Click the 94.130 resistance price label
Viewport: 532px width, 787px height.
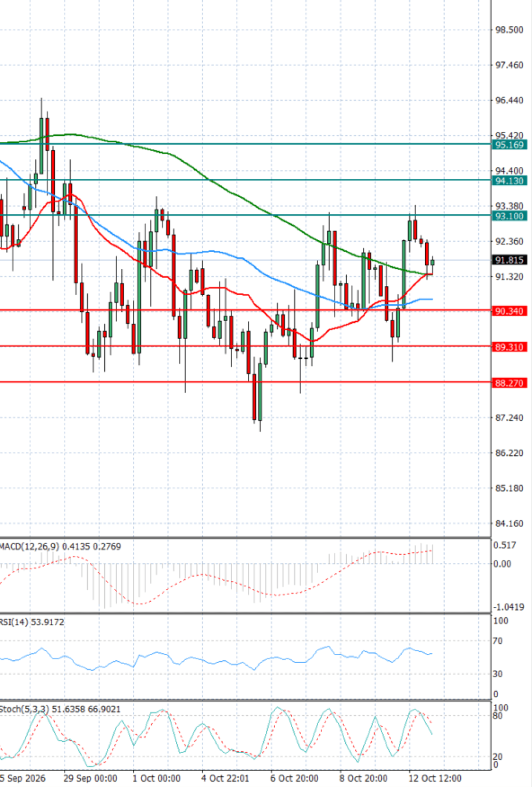point(510,181)
